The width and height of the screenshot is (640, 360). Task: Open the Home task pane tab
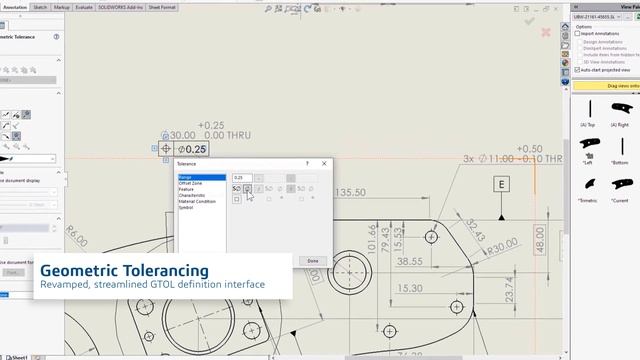click(x=565, y=27)
